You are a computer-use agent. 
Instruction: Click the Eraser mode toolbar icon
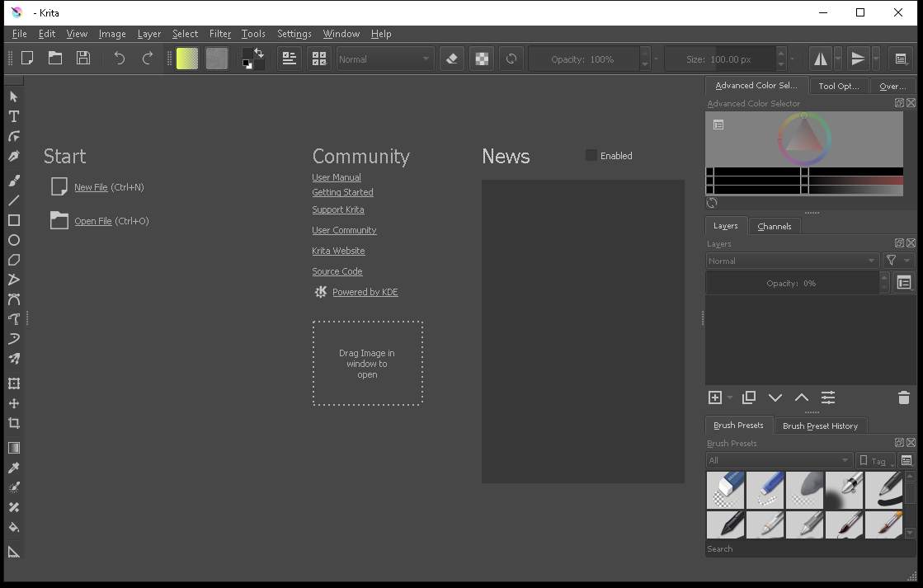451,58
